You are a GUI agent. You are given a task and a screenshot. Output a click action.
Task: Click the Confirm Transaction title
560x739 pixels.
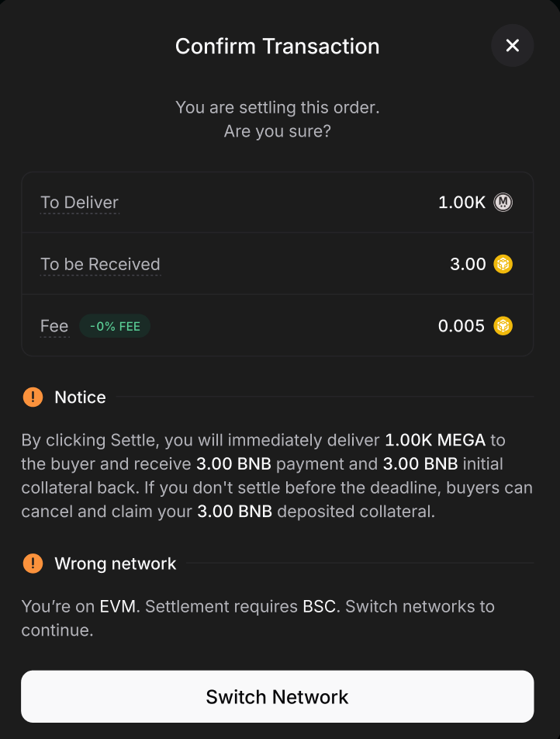(277, 47)
